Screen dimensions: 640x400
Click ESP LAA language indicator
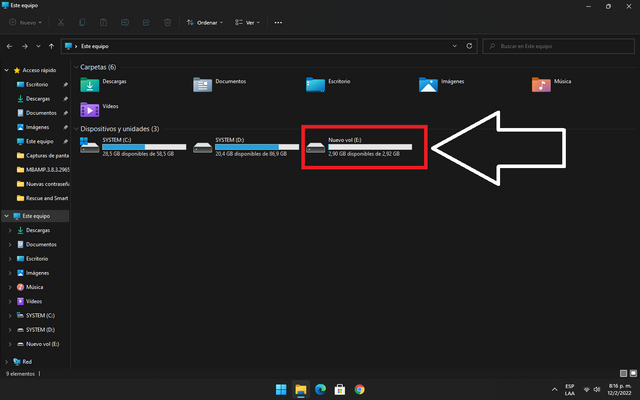(570, 389)
